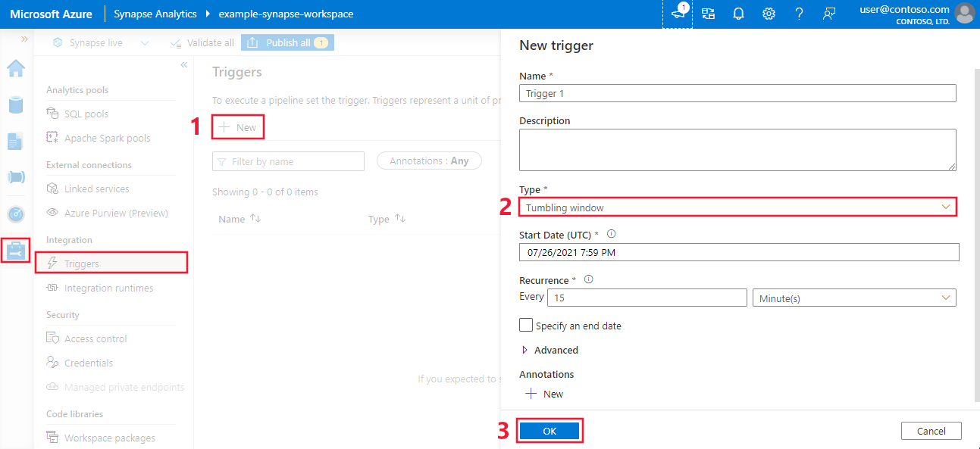This screenshot has height=449, width=980.
Task: Open the notifications bell icon
Action: coord(738,14)
